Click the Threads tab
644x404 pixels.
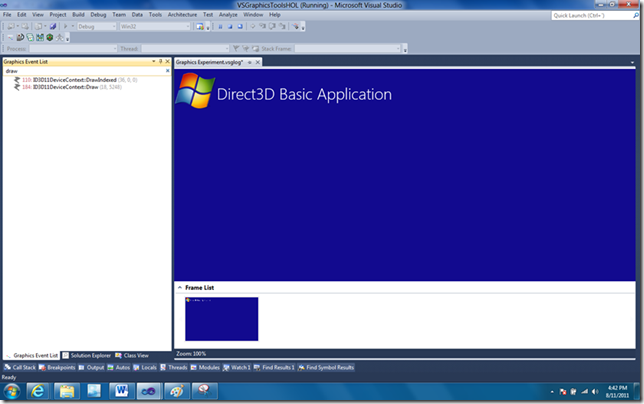point(174,367)
